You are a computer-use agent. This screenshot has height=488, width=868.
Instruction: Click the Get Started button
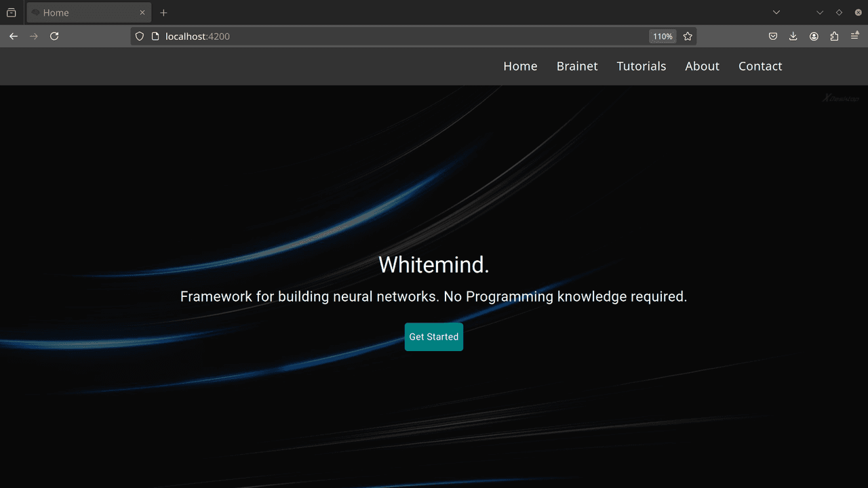(434, 337)
